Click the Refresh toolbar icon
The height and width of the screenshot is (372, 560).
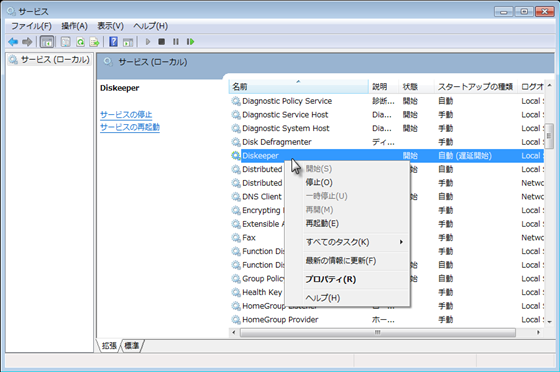(x=80, y=42)
